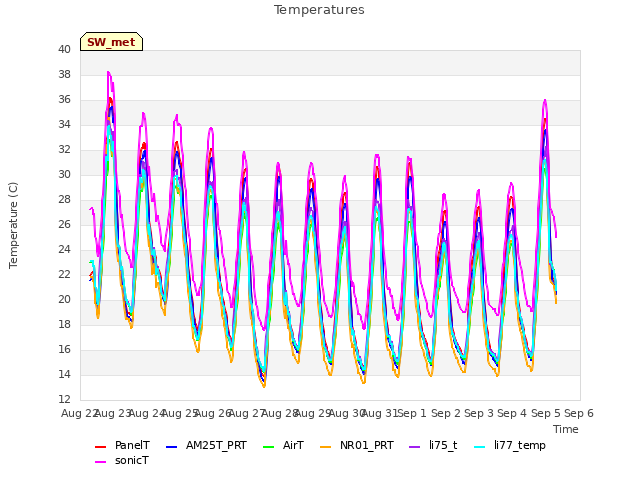This screenshot has height=480, width=640.
Task: Click the sonicT magenta legend swatch
Action: point(100,461)
